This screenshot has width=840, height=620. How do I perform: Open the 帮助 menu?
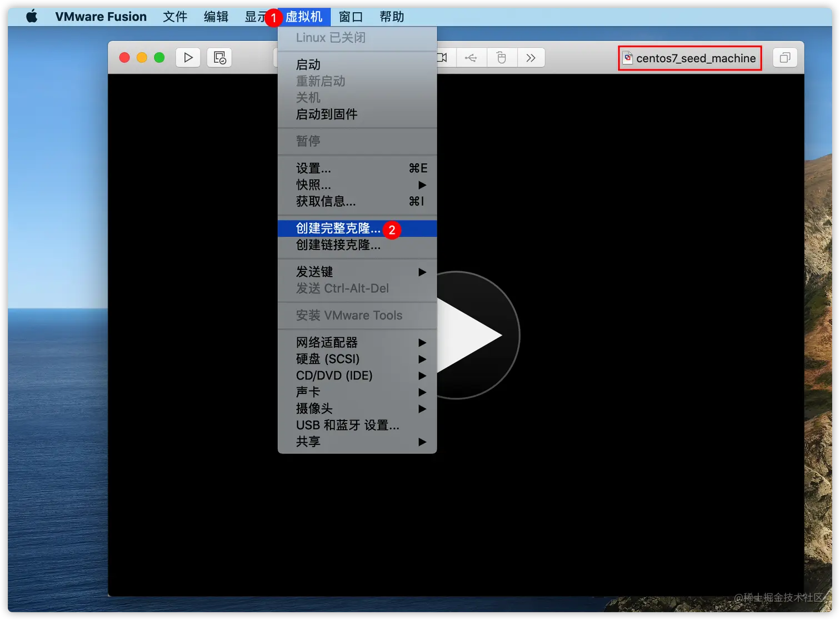pos(392,17)
